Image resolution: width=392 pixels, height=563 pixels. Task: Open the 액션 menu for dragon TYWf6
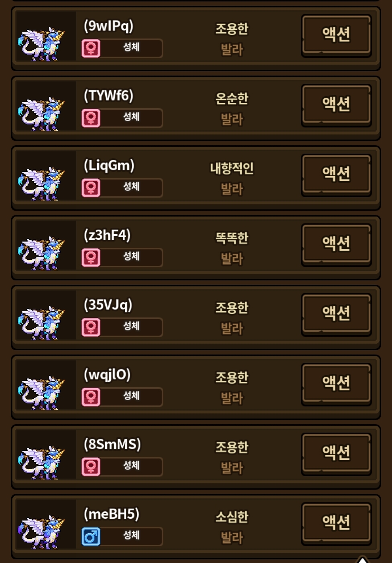coord(336,105)
